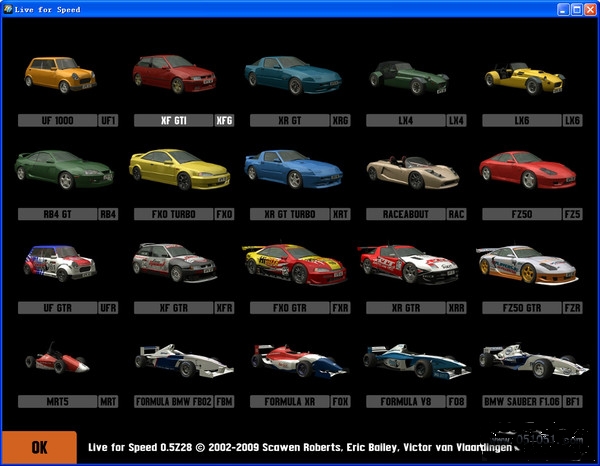Image resolution: width=600 pixels, height=466 pixels.
Task: Click the UF1 code tag
Action: click(x=108, y=121)
